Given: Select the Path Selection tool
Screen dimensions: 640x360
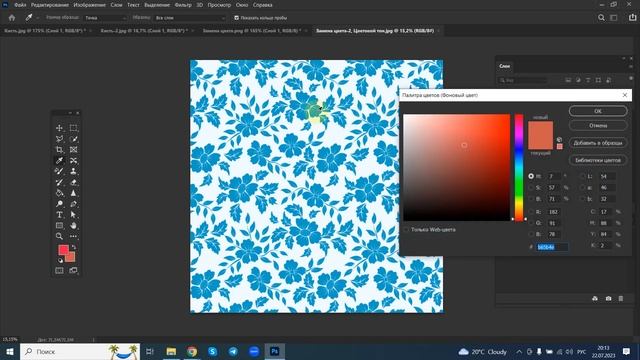Looking at the screenshot, I should pos(73,215).
